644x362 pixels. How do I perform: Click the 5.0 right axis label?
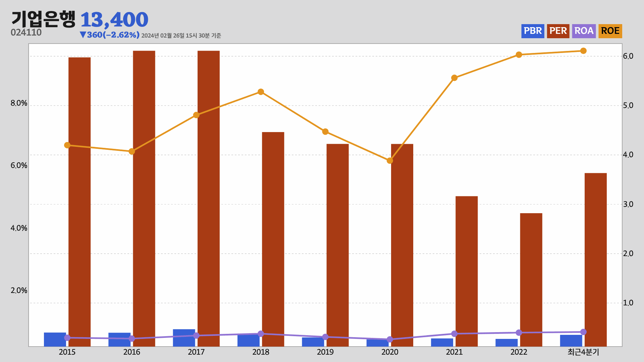point(628,106)
